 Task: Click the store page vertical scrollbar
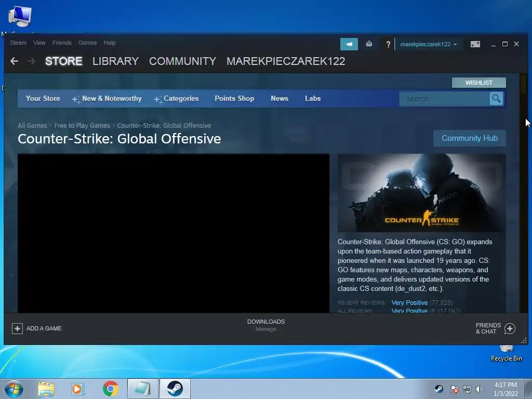coord(523,193)
